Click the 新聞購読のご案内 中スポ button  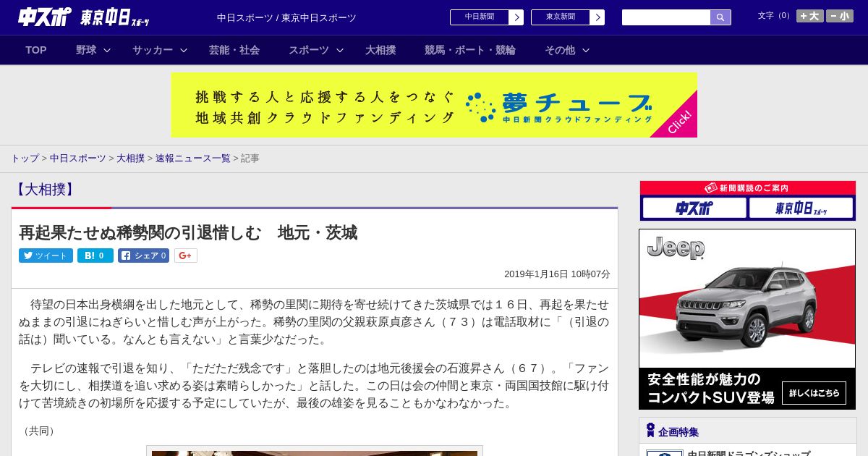click(694, 208)
